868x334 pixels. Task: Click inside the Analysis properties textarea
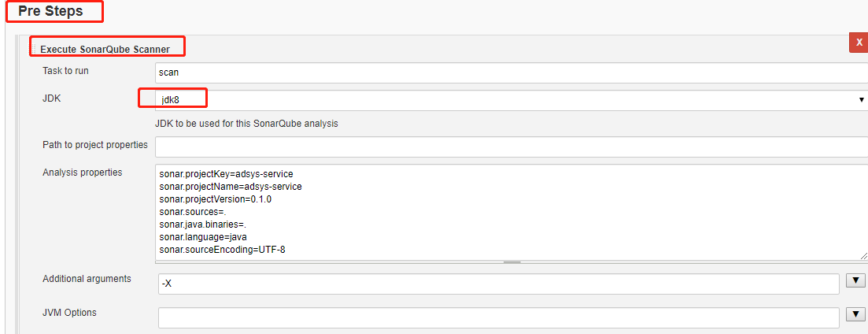pos(512,212)
